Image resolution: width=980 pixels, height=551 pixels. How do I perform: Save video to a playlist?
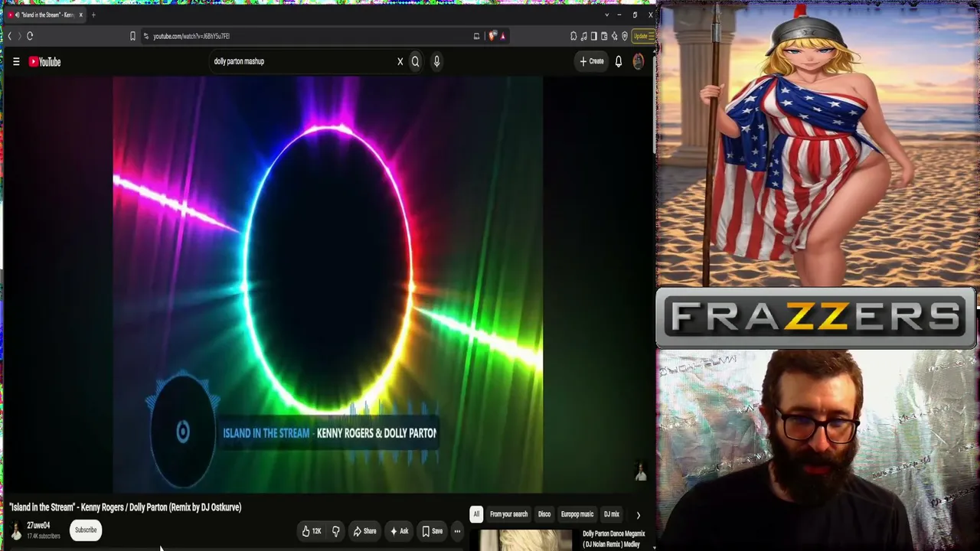[433, 531]
